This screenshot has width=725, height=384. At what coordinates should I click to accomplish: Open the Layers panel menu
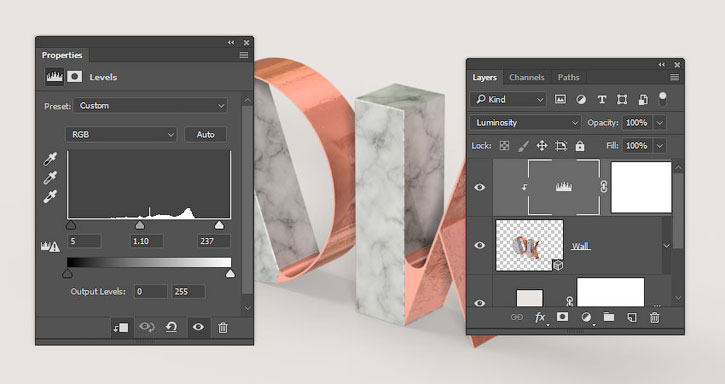pos(675,77)
